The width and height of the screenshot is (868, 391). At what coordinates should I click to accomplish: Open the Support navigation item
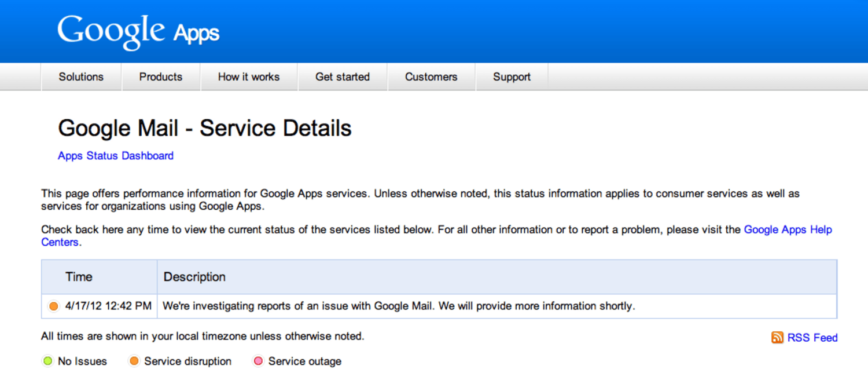(512, 77)
